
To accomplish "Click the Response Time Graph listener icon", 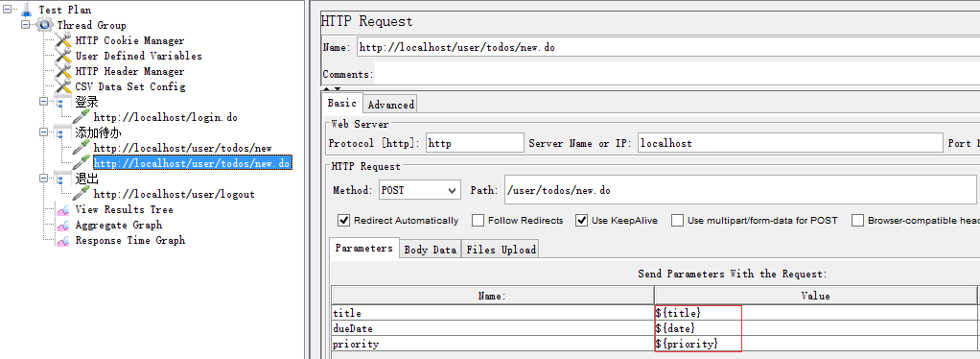I will pyautogui.click(x=63, y=240).
